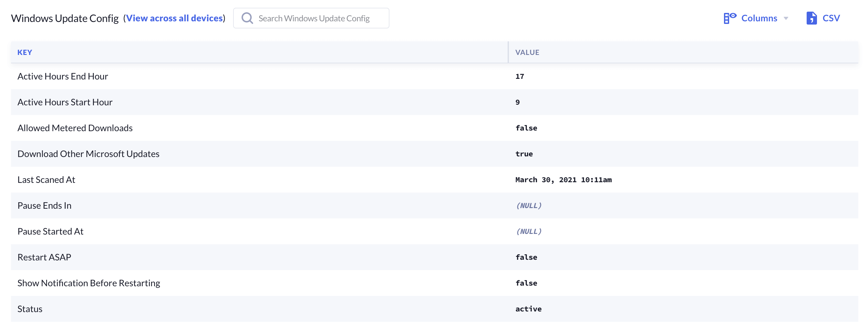The height and width of the screenshot is (336, 868).
Task: Click the Windows Update Config title
Action: tap(65, 18)
